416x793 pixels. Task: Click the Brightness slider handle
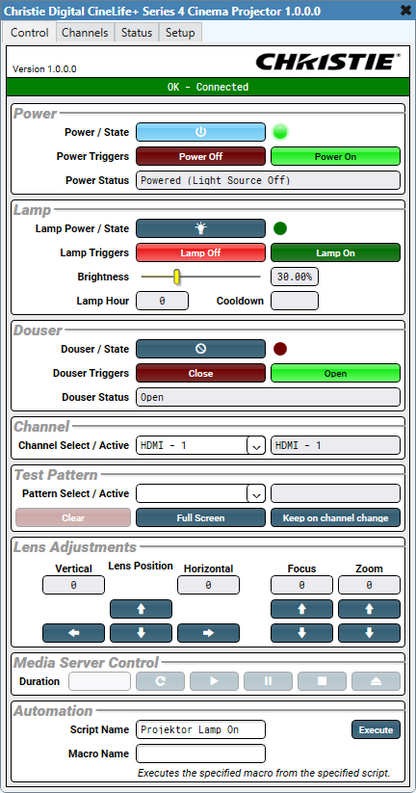click(177, 277)
